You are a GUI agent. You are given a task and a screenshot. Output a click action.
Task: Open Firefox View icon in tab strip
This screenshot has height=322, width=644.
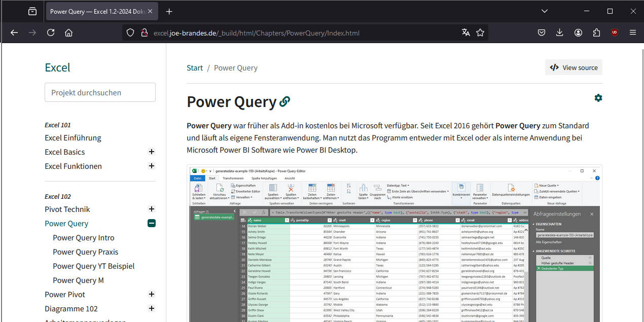pos(32,11)
